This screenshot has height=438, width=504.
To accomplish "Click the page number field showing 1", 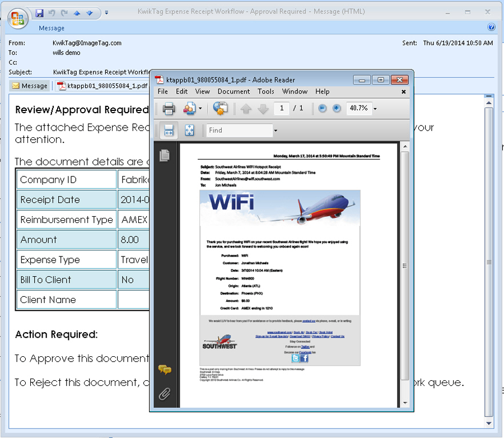I will click(x=282, y=108).
